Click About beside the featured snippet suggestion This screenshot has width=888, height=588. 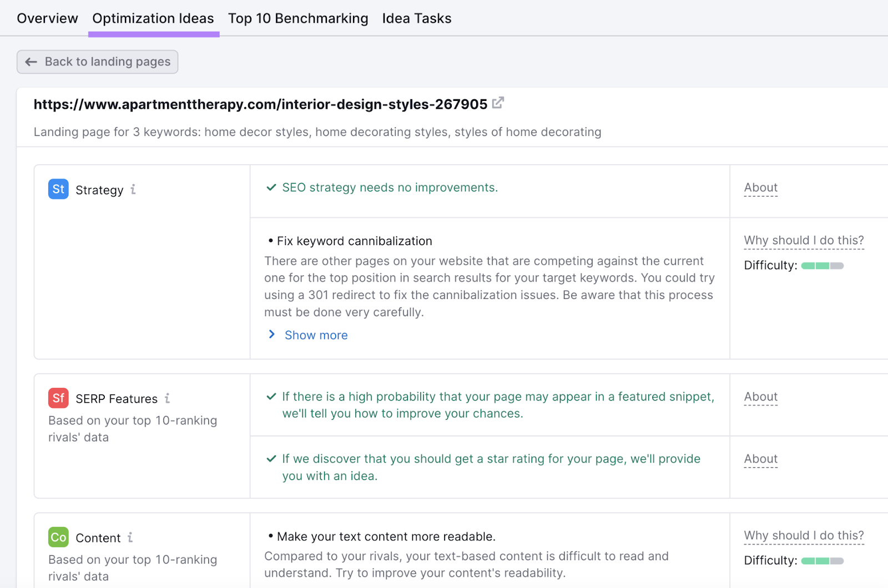[760, 397]
